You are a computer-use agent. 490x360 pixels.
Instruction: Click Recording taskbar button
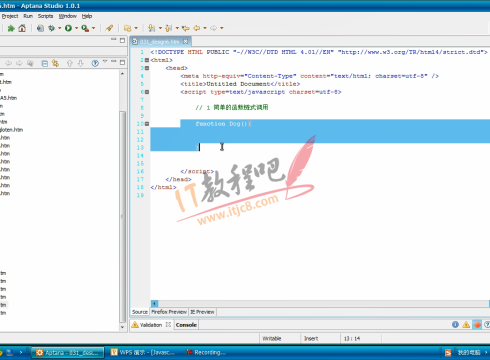coord(206,352)
